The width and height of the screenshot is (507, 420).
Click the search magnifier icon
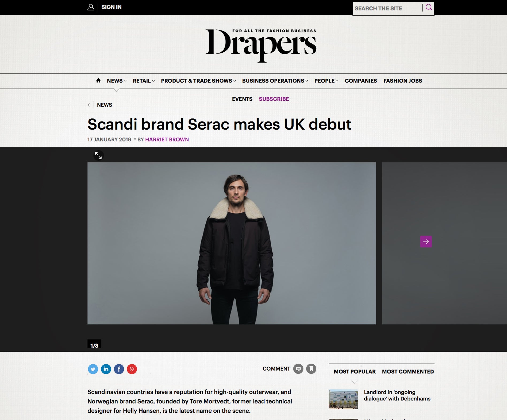click(x=429, y=7)
